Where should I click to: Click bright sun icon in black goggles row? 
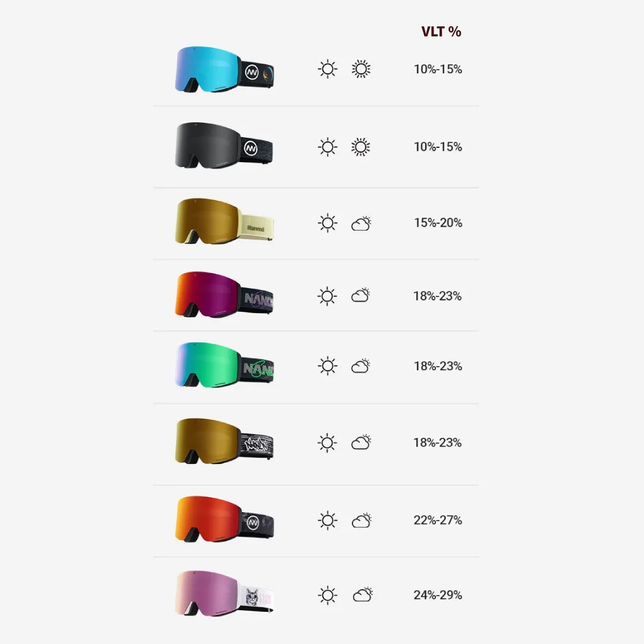(361, 147)
